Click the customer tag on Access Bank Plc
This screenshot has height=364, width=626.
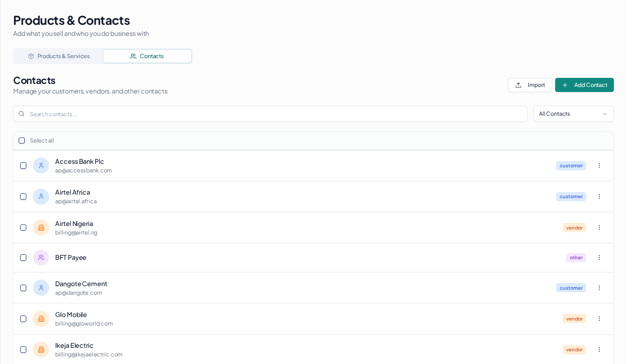click(571, 166)
